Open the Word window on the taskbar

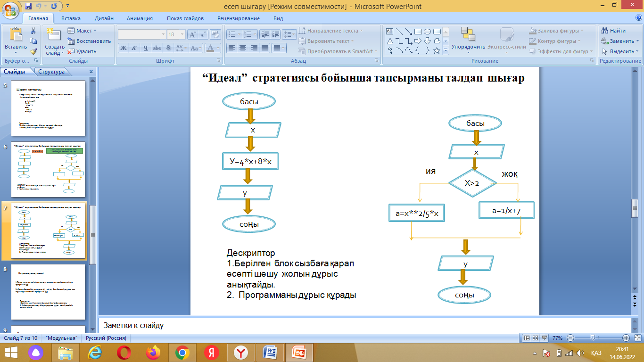[x=271, y=352]
